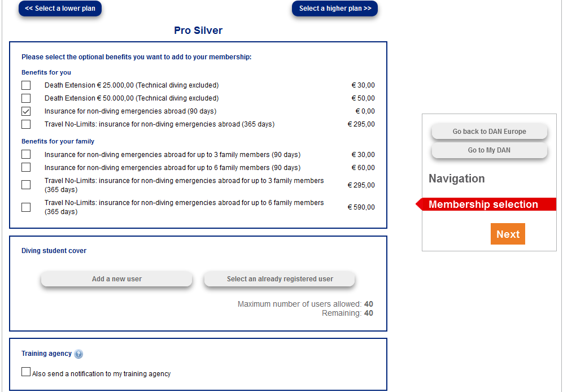563x392 pixels.
Task: Check Death Extension € 50.000,00 option
Action: tap(26, 98)
